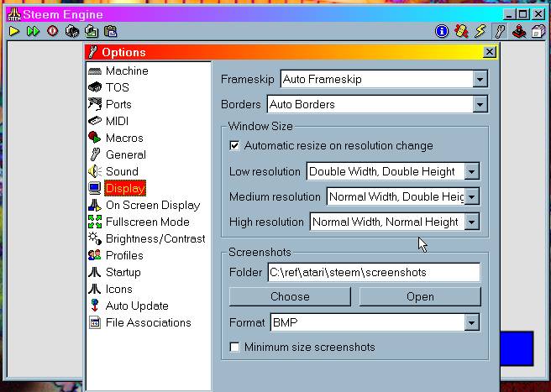The image size is (551, 392).
Task: Click the red reset icon
Action: tap(53, 32)
